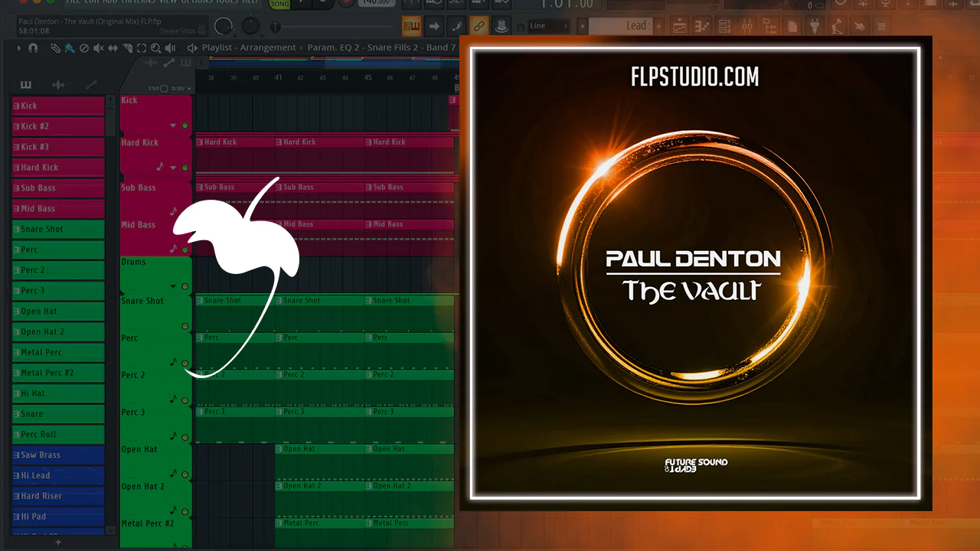Choose the select tool in playlist toolbar

pos(140,47)
